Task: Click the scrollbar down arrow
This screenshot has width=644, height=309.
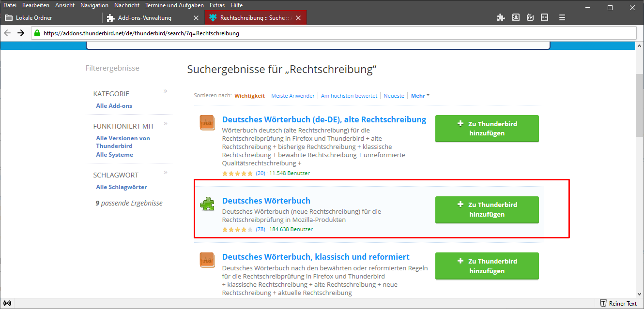Action: click(639, 294)
